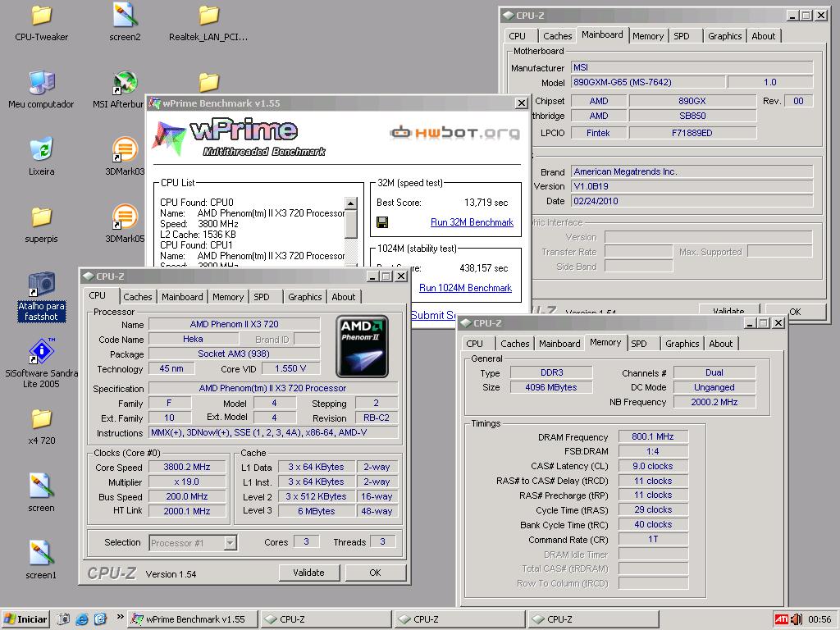Image resolution: width=840 pixels, height=630 pixels.
Task: Click the Core VID 1.550 V value
Action: [290, 368]
